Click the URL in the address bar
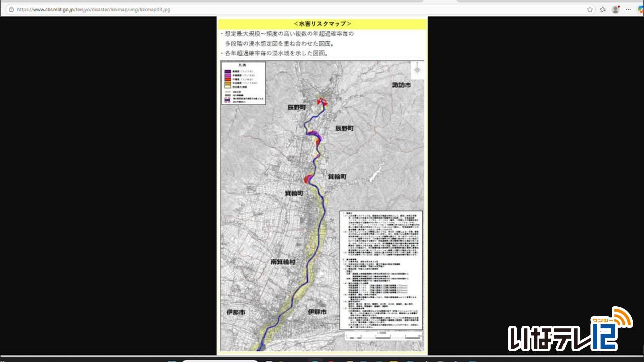 (93, 9)
